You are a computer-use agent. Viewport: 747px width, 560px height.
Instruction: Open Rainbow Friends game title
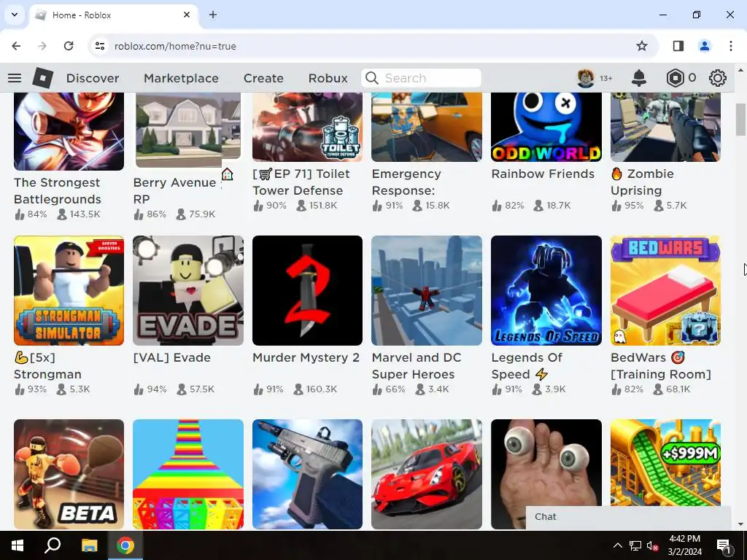[x=543, y=174]
